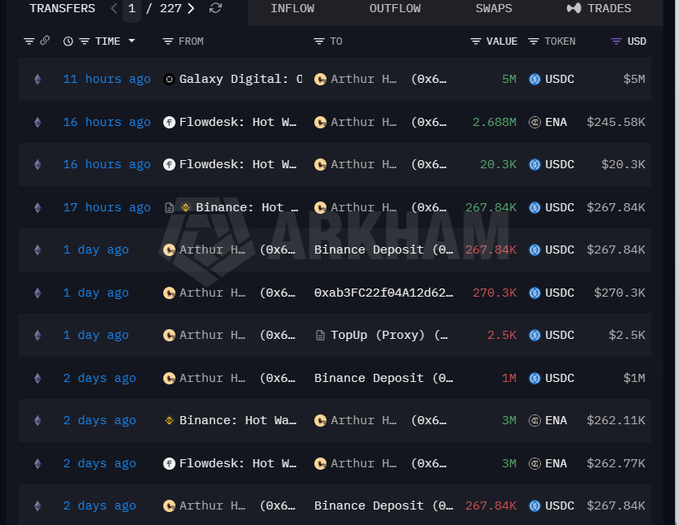Open the TO column filter

pos(319,41)
